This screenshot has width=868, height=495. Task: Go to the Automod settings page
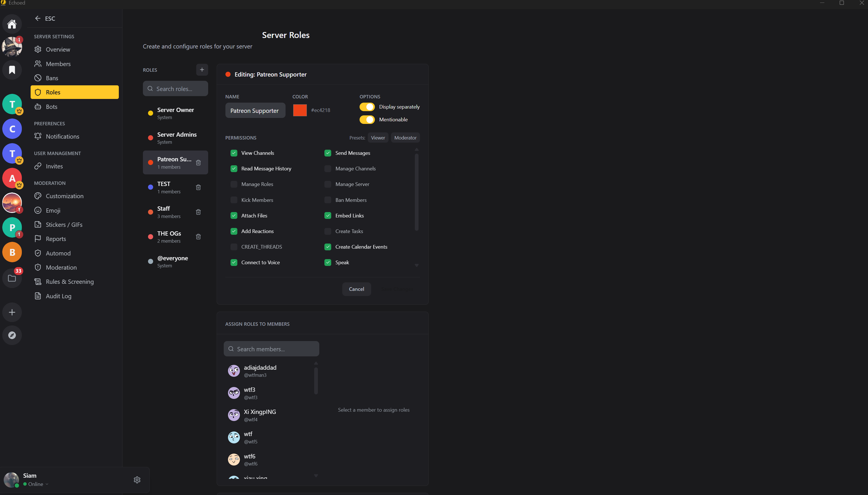click(x=58, y=253)
